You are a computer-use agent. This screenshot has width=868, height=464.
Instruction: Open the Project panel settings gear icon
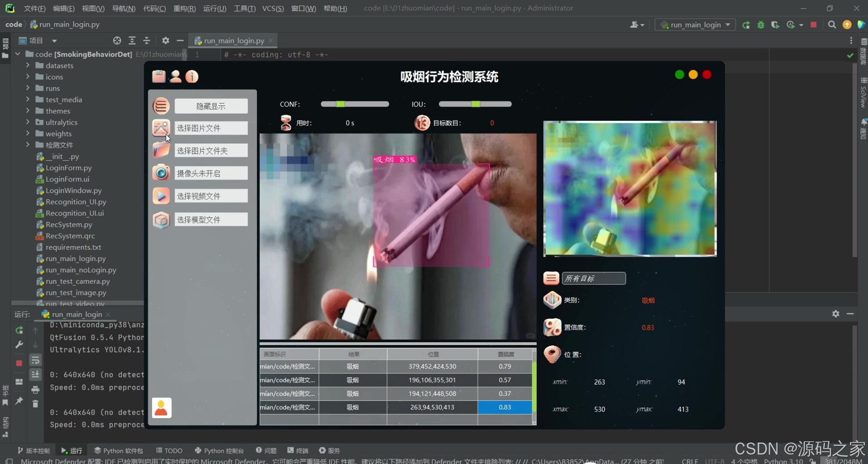click(165, 40)
